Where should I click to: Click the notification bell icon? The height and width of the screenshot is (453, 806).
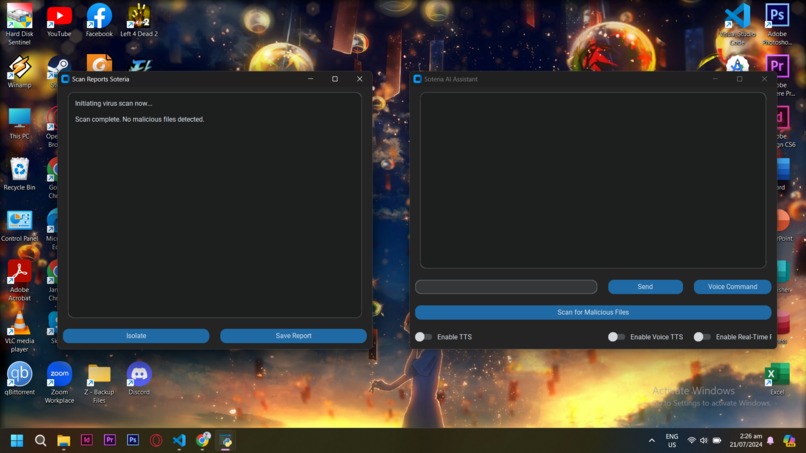(770, 441)
